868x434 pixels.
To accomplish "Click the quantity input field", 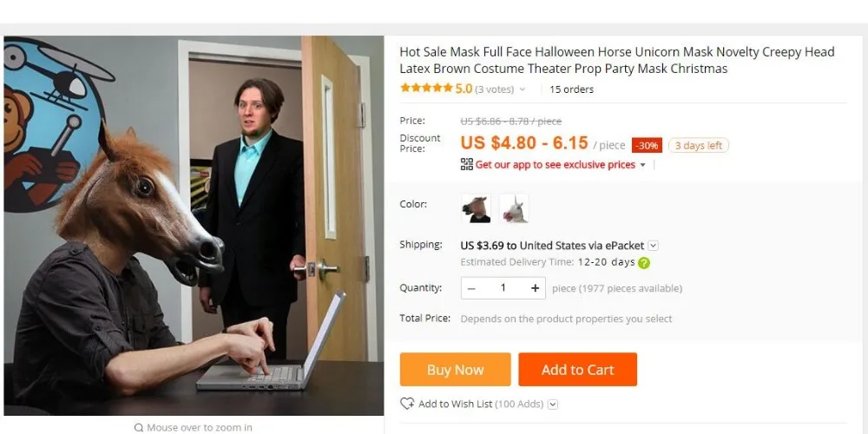I will [503, 288].
